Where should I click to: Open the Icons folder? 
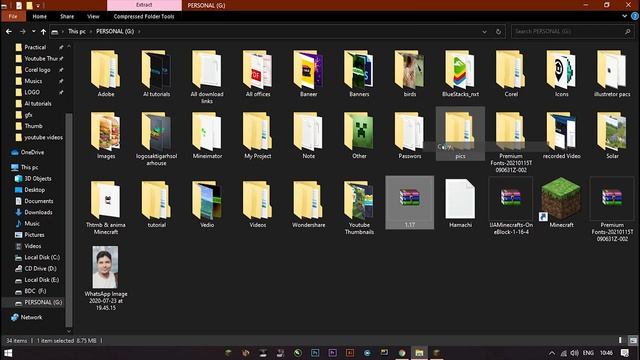(x=562, y=73)
